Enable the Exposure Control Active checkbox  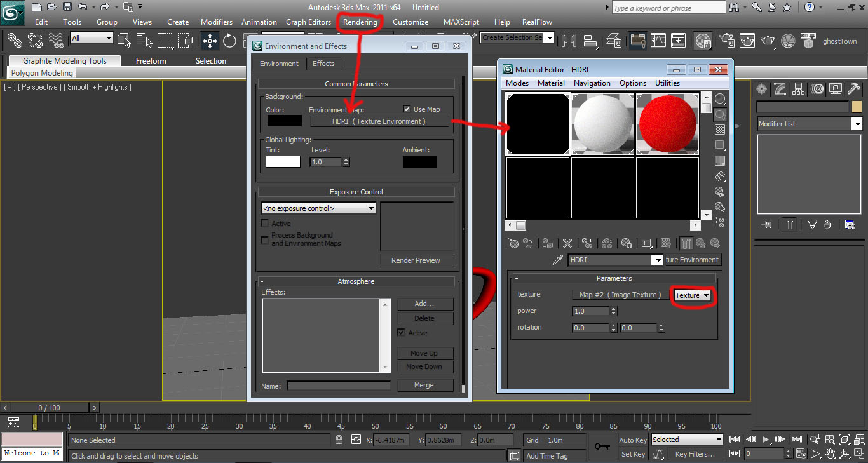click(265, 224)
